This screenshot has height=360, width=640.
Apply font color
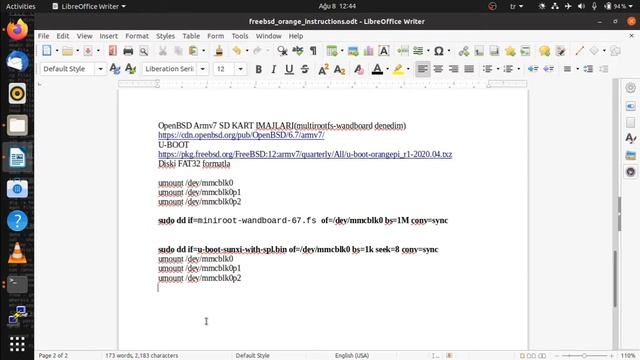click(x=377, y=69)
